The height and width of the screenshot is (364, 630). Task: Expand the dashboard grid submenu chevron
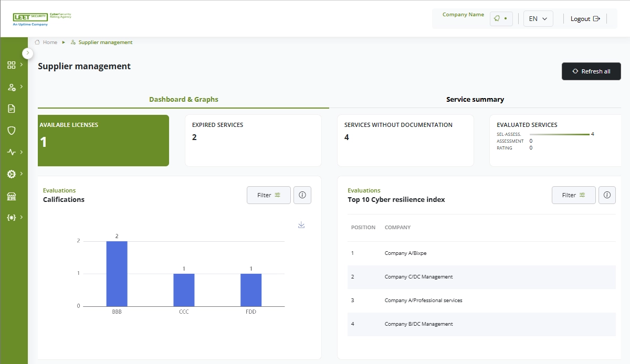click(21, 65)
